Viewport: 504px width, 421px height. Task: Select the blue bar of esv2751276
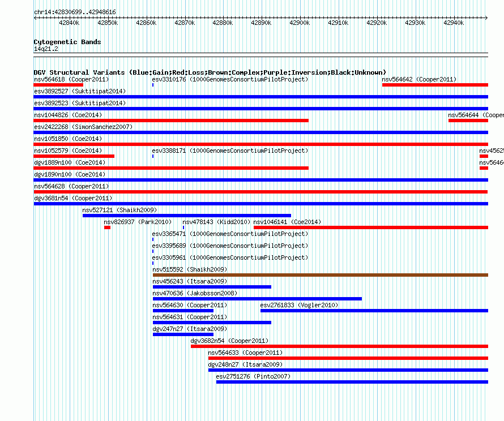pyautogui.click(x=352, y=382)
